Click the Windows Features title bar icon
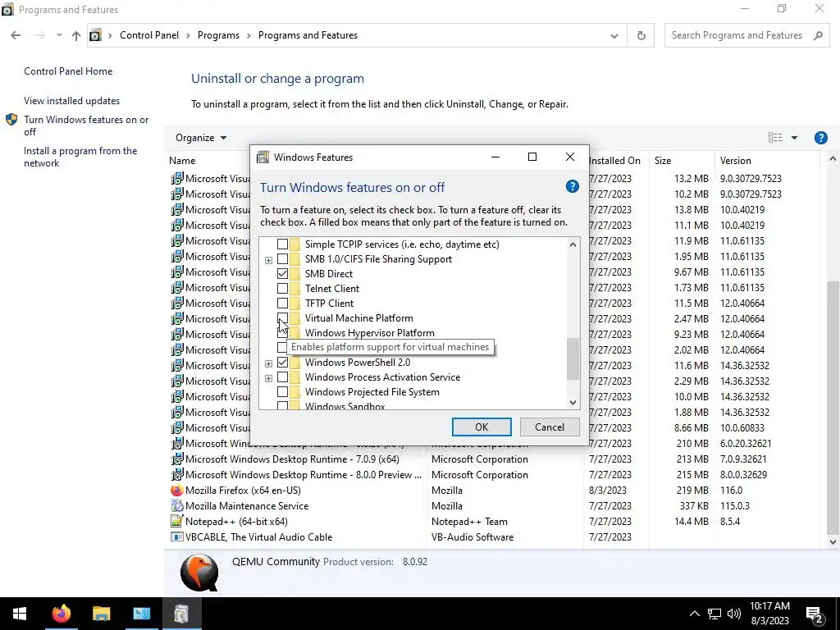Image resolution: width=840 pixels, height=630 pixels. pos(262,157)
